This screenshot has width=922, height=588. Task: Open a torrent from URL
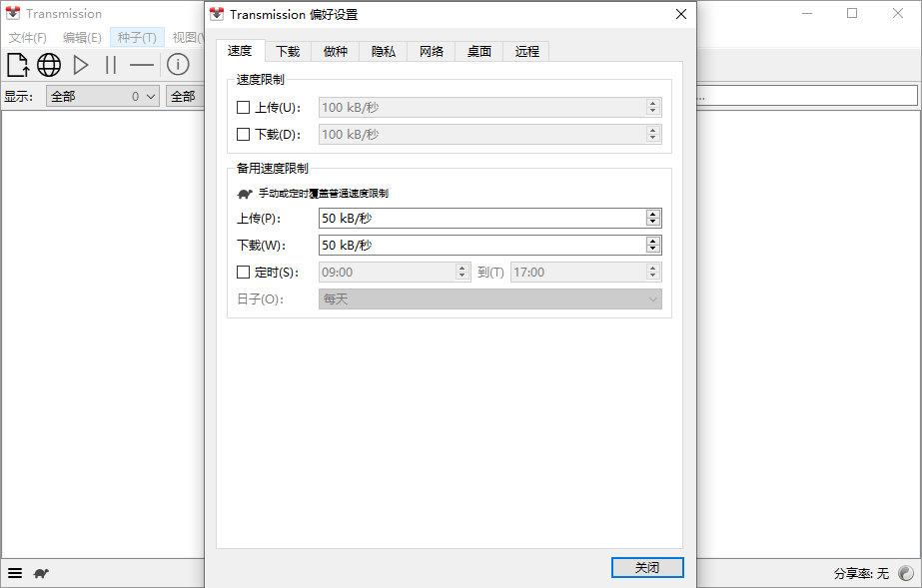(48, 64)
